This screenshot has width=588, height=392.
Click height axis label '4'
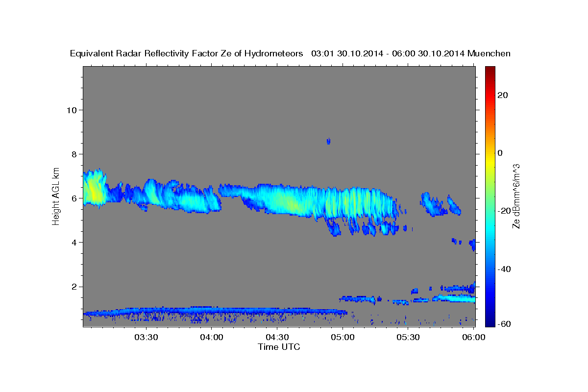(x=74, y=243)
